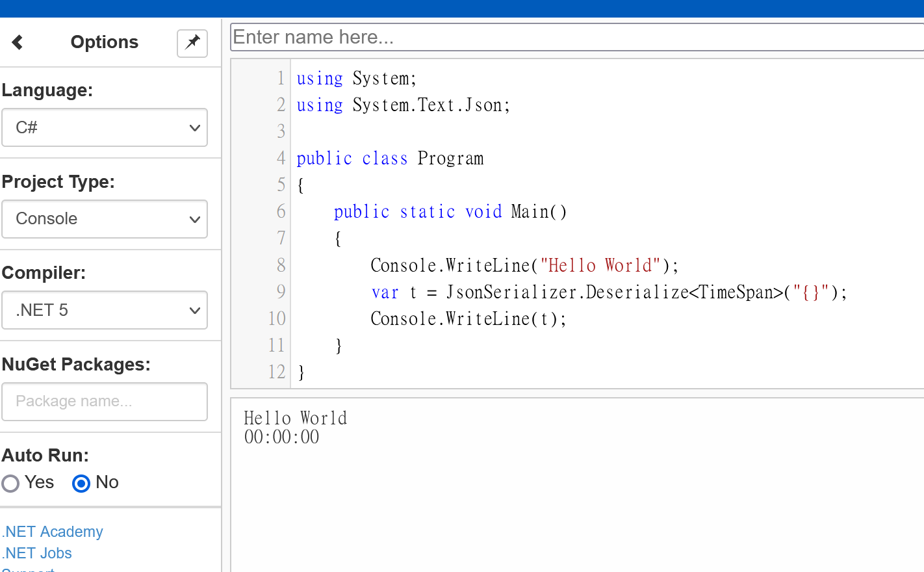Viewport: 924px width, 572px height.
Task: Pin the Options panel
Action: pos(192,43)
